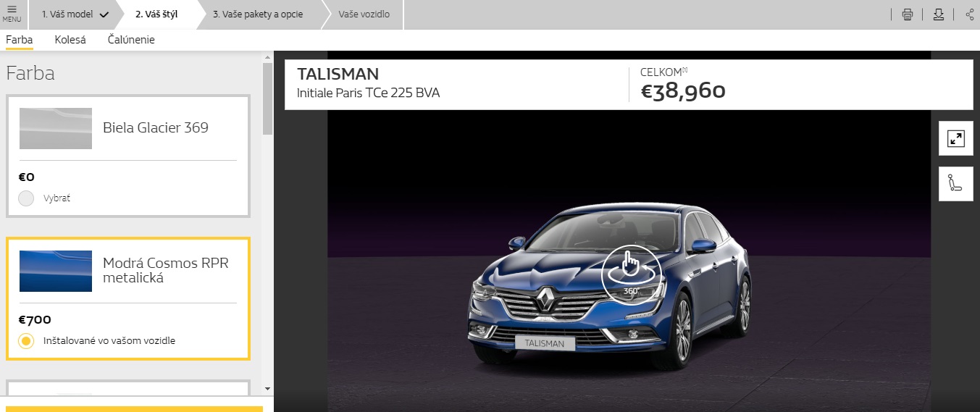Click Inštalované vo vašom vozidle text
980x412 pixels.
pos(109,340)
